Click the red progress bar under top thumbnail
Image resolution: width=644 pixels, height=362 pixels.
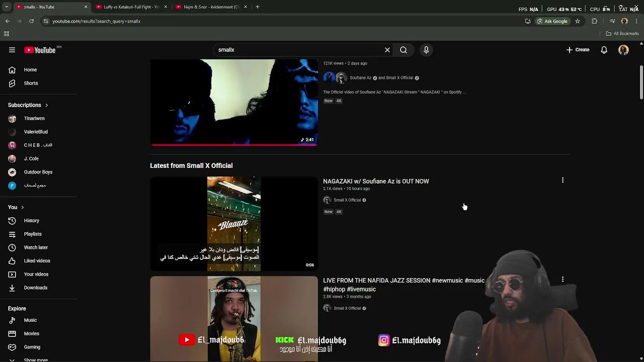(x=234, y=145)
